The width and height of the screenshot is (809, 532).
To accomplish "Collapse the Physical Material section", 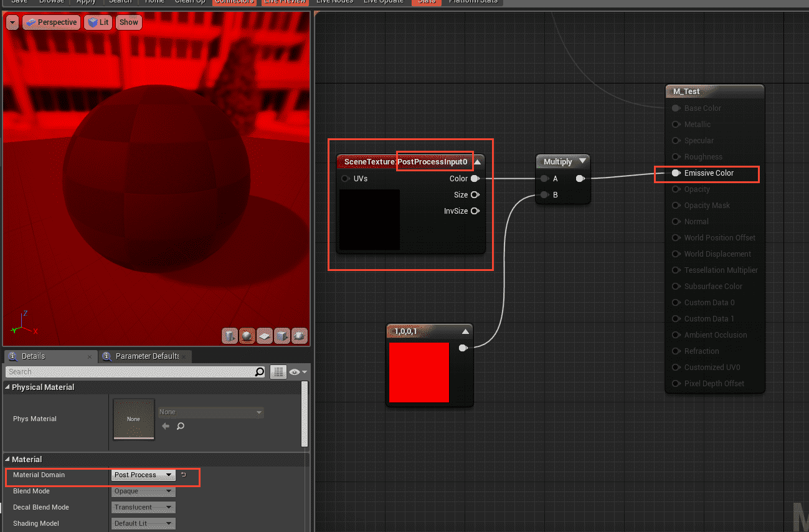I will coord(7,387).
